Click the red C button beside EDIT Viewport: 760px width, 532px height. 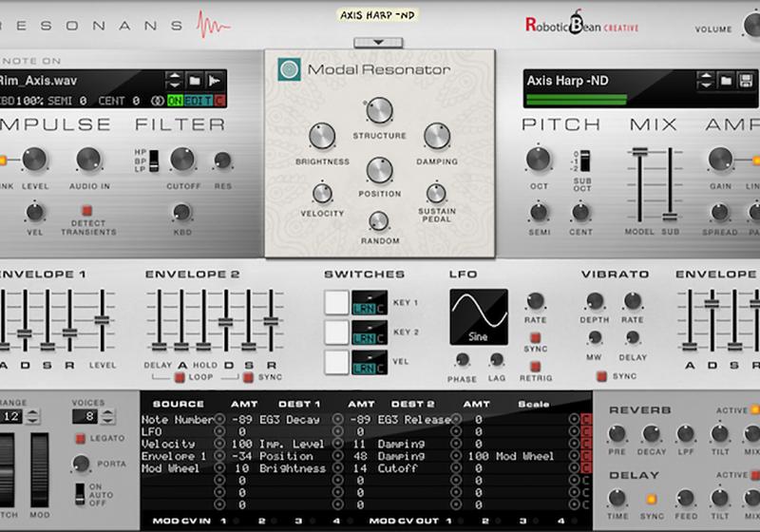(219, 100)
